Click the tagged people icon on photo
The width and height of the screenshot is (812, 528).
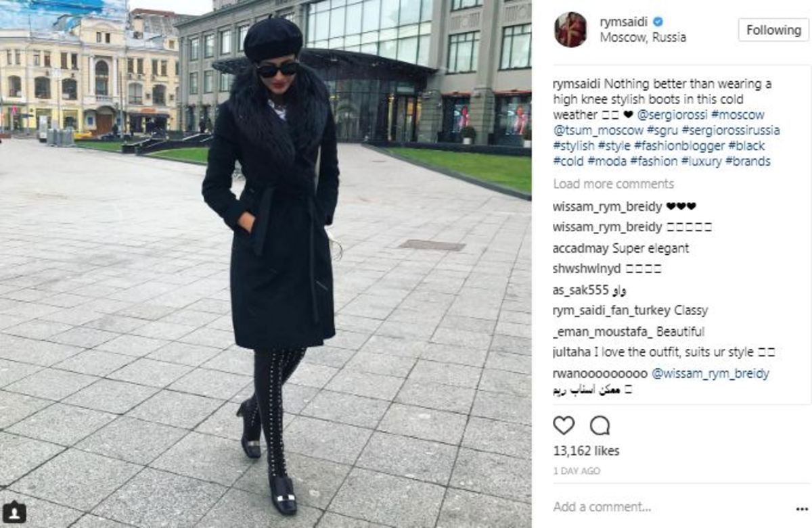14,512
